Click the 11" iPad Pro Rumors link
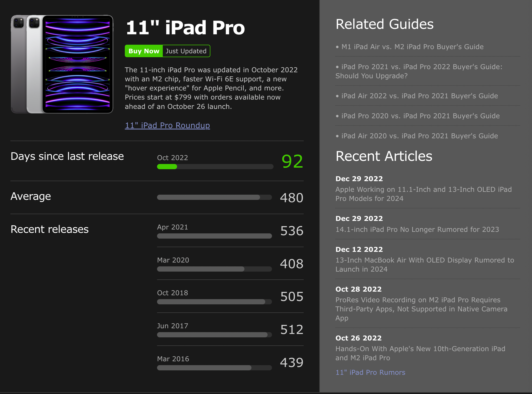The image size is (532, 394). pos(370,372)
